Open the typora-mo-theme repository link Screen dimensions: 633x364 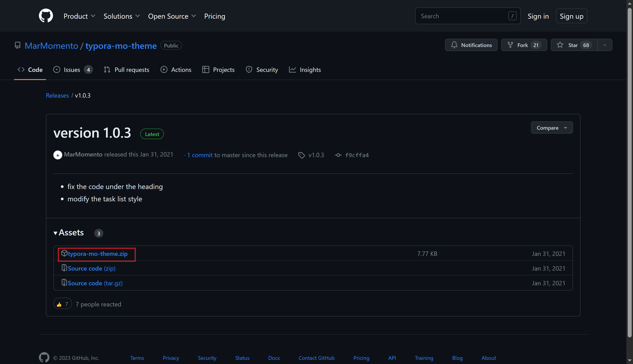(121, 45)
